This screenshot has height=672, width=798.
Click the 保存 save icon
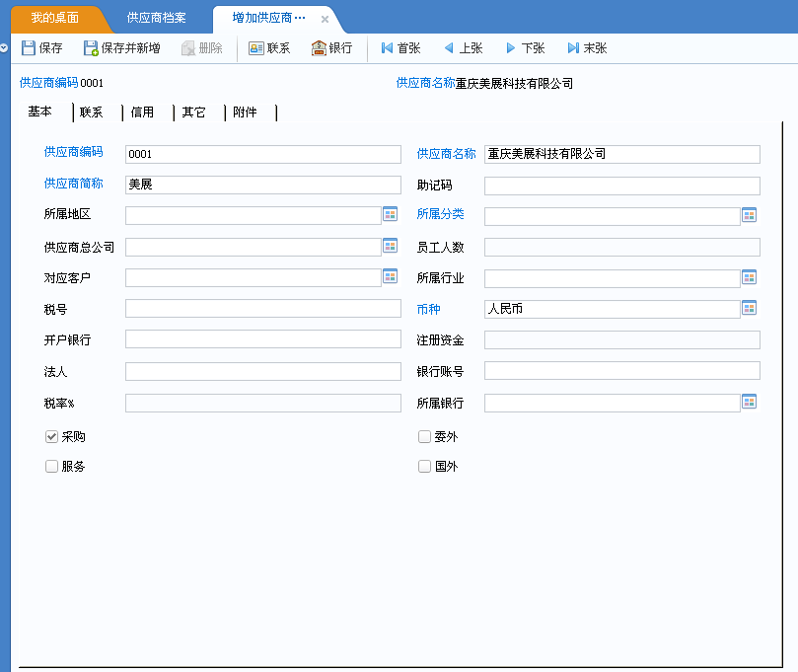coord(31,46)
